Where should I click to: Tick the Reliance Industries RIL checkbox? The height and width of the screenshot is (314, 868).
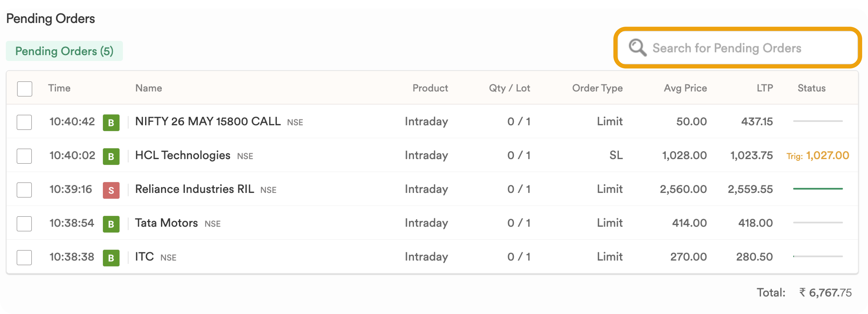[24, 190]
